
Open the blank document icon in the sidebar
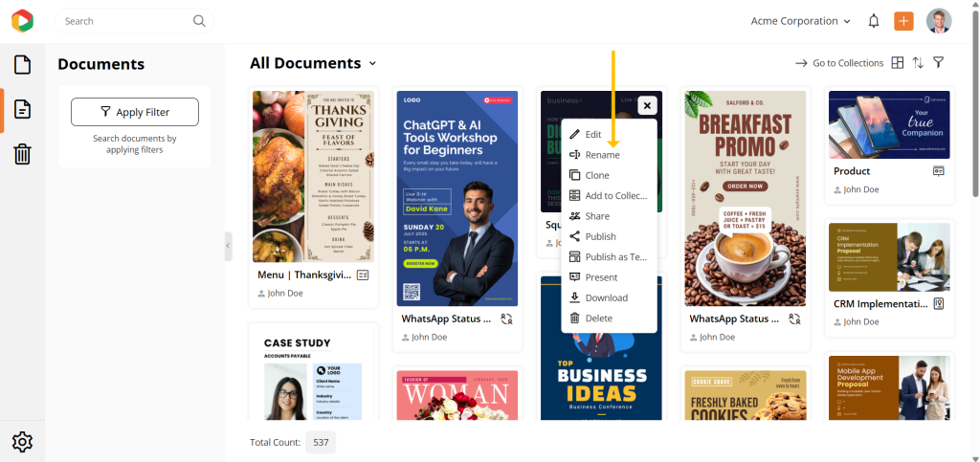coord(22,64)
